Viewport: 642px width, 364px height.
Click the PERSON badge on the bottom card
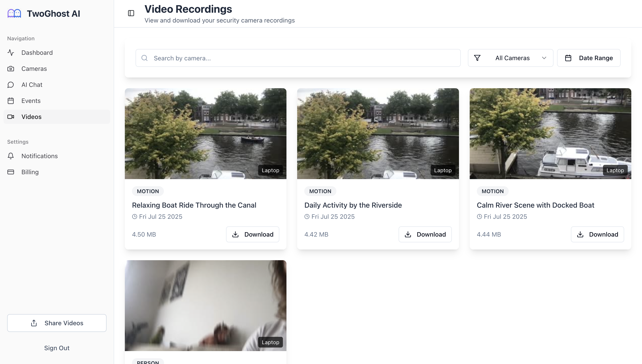pos(148,362)
